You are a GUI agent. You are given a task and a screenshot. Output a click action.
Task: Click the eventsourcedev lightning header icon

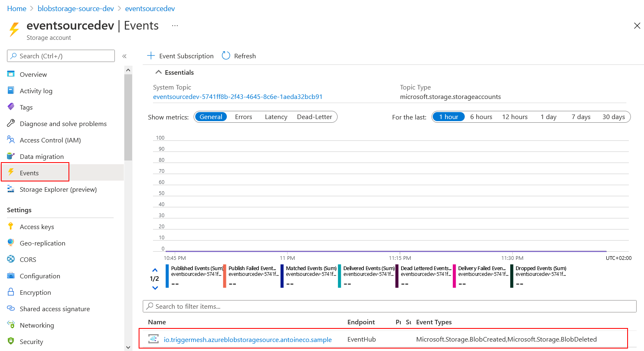pyautogui.click(x=14, y=30)
